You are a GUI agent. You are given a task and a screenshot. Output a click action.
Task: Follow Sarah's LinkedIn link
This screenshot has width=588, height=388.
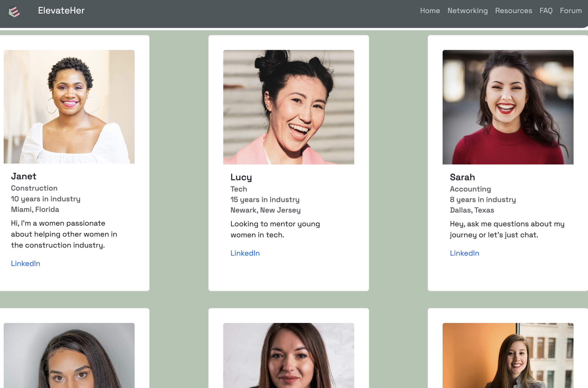tap(464, 253)
